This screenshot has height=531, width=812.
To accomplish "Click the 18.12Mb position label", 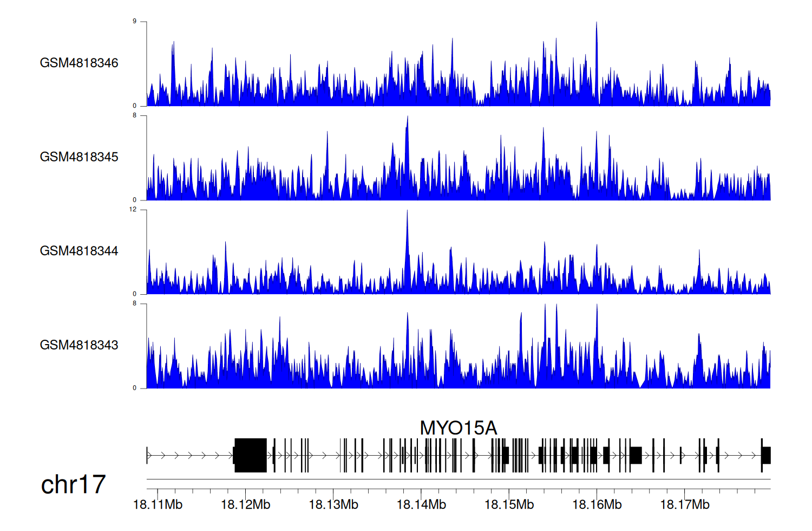I will [x=245, y=505].
